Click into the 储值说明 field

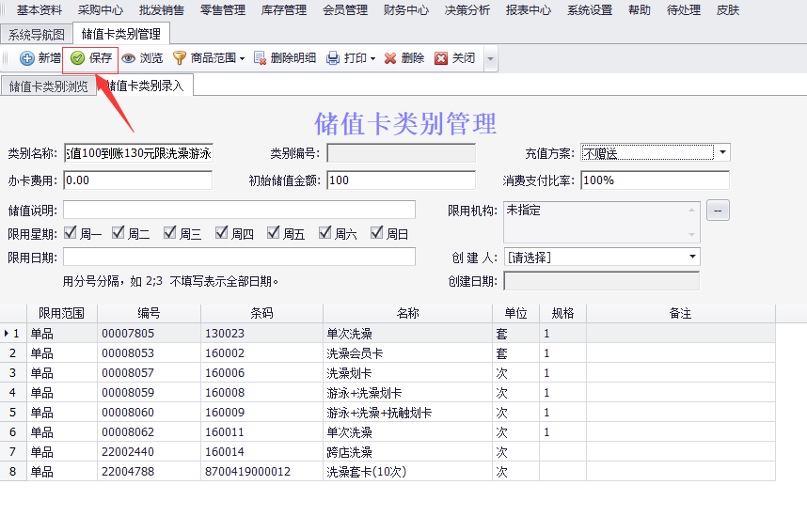pos(239,210)
